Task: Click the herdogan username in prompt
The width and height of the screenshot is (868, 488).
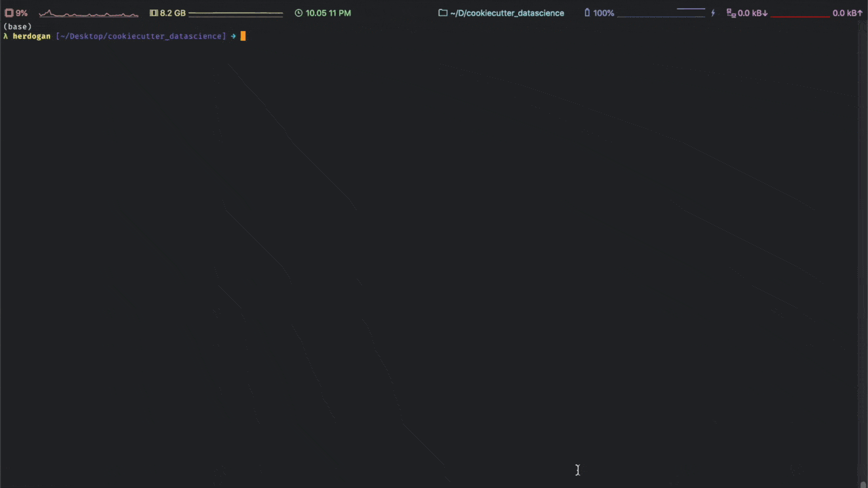Action: pyautogui.click(x=31, y=36)
